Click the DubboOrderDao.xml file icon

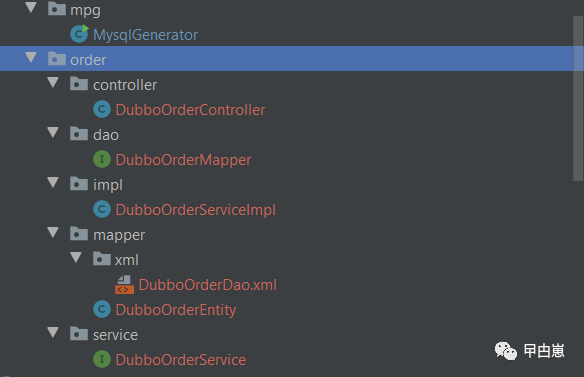[124, 285]
